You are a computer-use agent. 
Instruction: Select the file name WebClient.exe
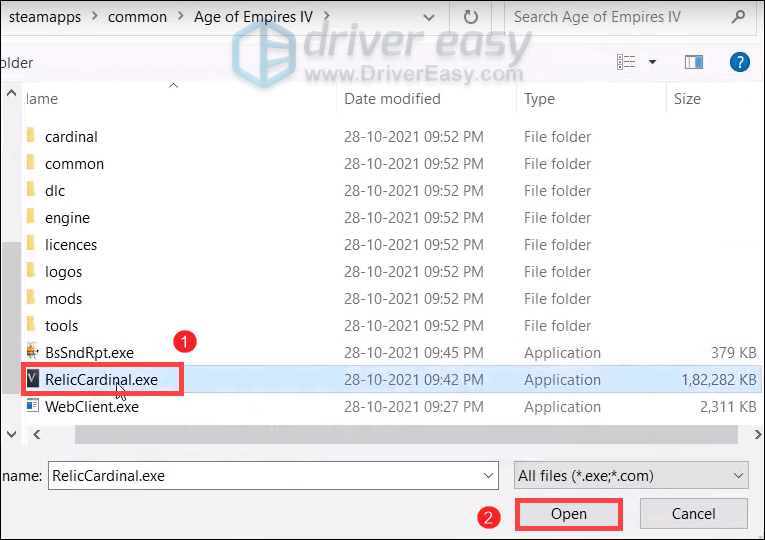click(x=92, y=406)
